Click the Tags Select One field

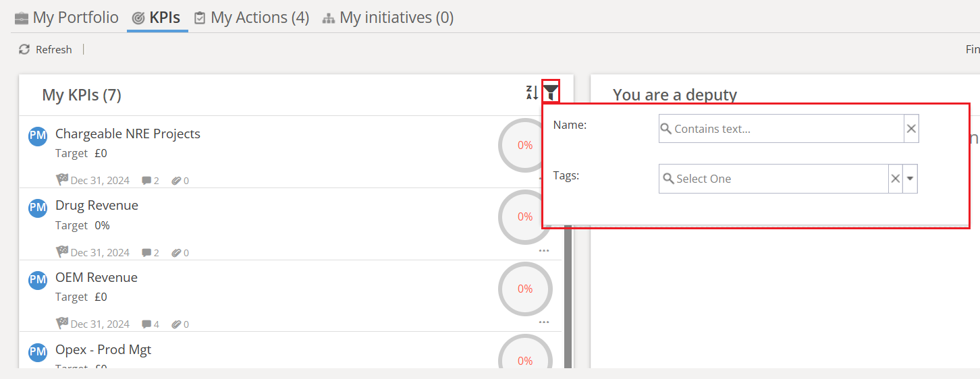tap(773, 179)
